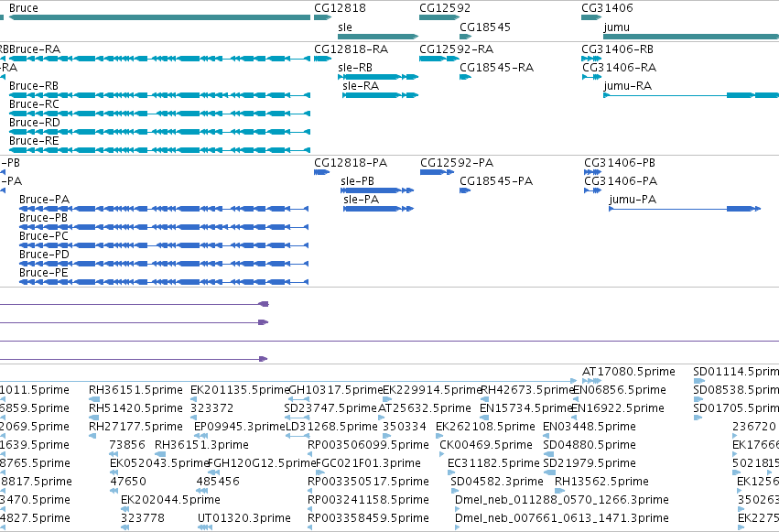Viewport: 779px width, 532px height.
Task: Click the EN06856.5prime EST label
Action: pos(620,390)
